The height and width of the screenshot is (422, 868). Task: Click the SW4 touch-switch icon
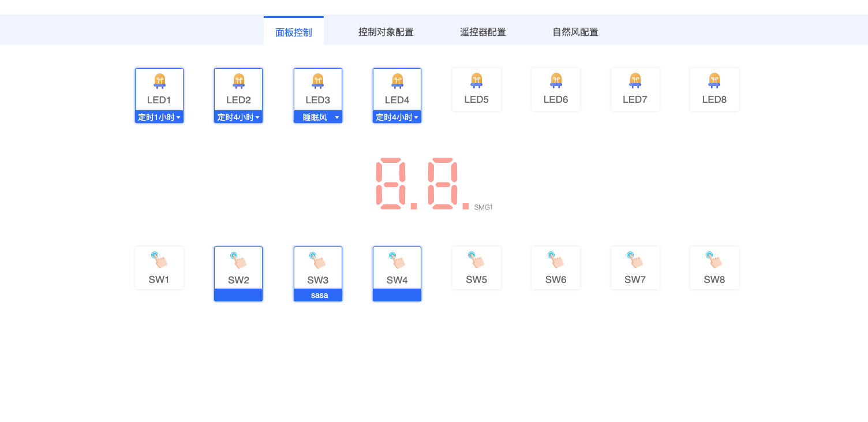tap(397, 260)
